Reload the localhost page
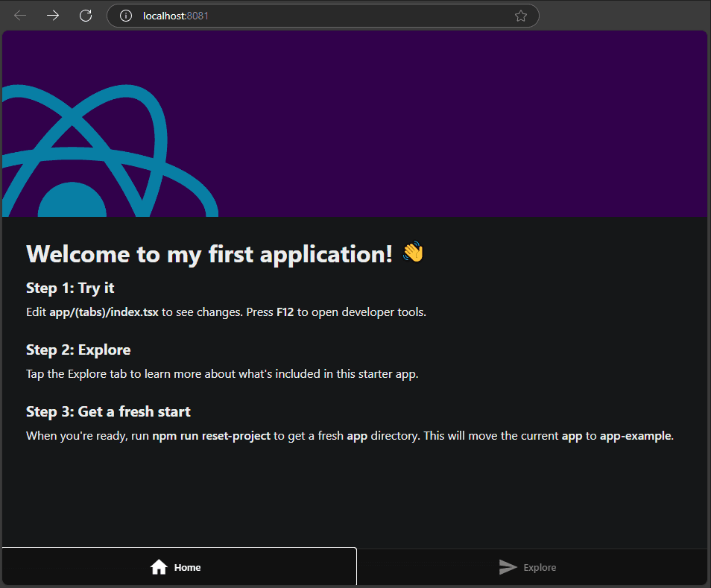 [x=86, y=16]
